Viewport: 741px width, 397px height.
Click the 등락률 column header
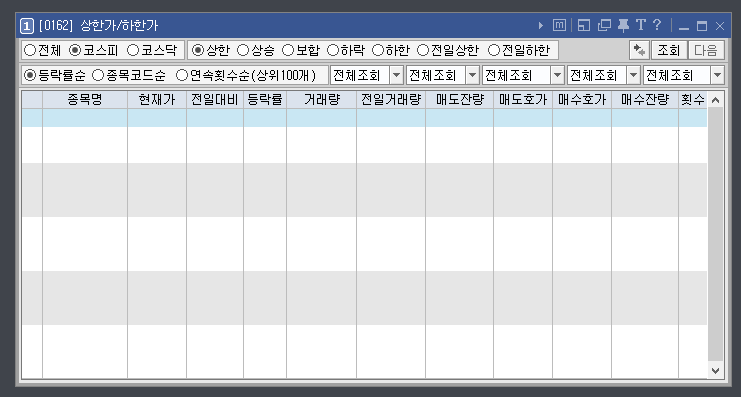coord(265,100)
